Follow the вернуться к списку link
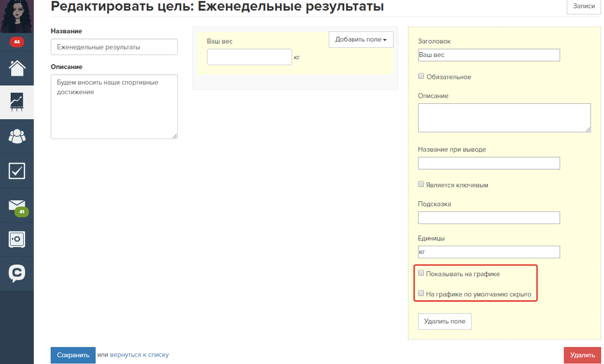604x364 pixels. point(139,355)
